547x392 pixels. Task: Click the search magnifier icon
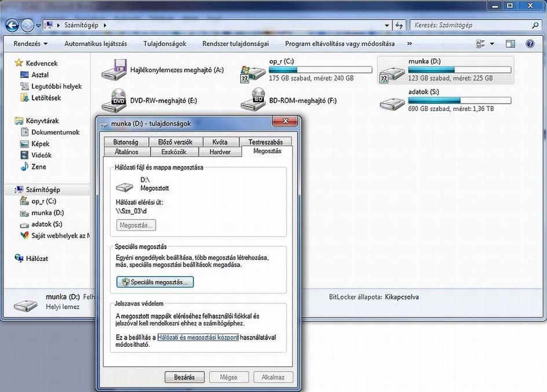point(535,25)
